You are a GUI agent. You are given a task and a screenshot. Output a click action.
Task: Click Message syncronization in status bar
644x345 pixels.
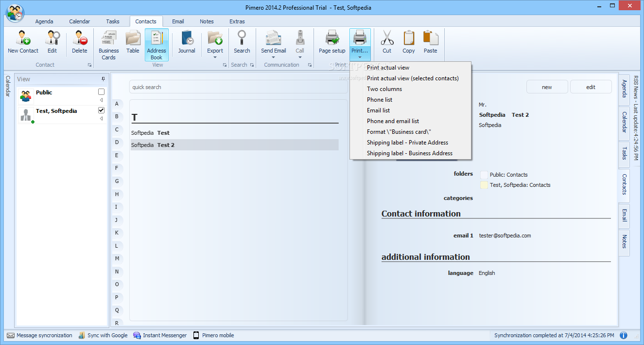[39, 335]
